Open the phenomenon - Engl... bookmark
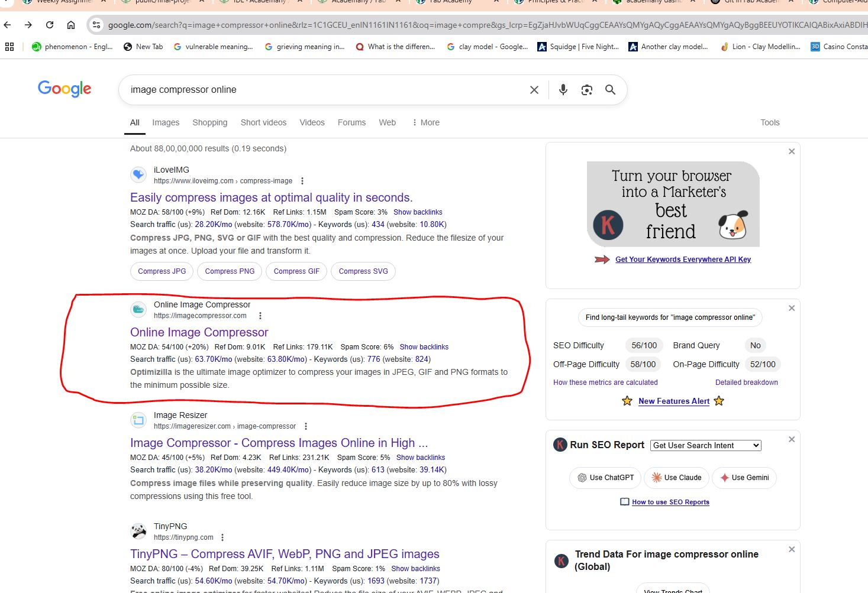 click(72, 47)
